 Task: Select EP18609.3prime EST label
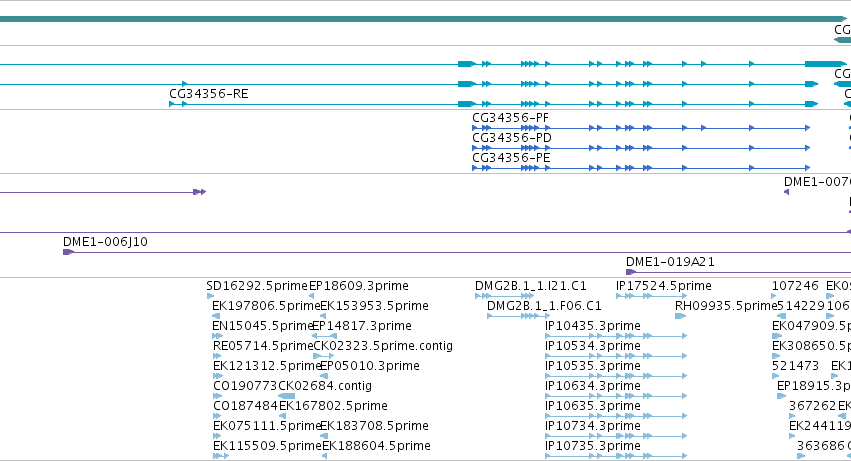[359, 286]
